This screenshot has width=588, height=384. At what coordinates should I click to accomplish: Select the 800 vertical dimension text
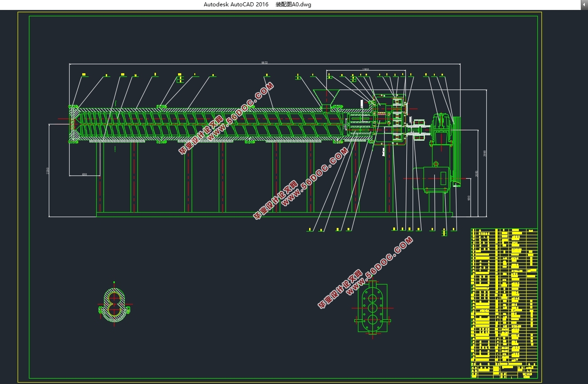tap(469, 198)
